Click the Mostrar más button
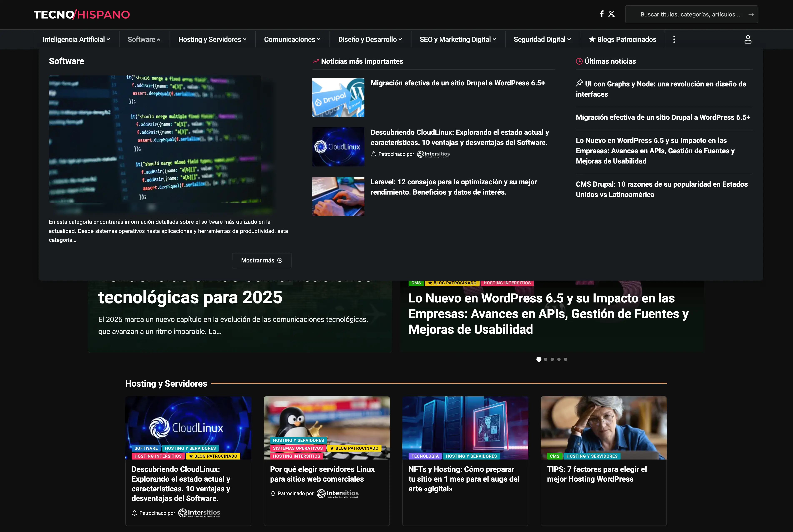 pyautogui.click(x=262, y=261)
